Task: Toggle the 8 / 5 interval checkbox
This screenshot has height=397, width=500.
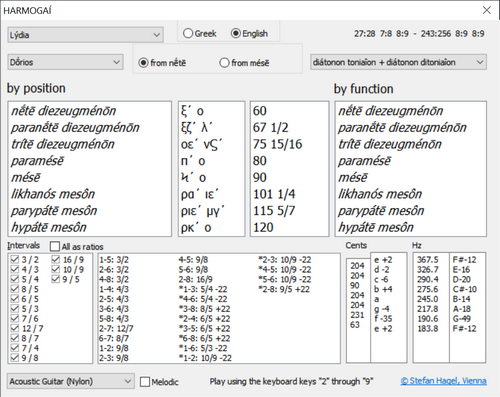Action: point(15,289)
